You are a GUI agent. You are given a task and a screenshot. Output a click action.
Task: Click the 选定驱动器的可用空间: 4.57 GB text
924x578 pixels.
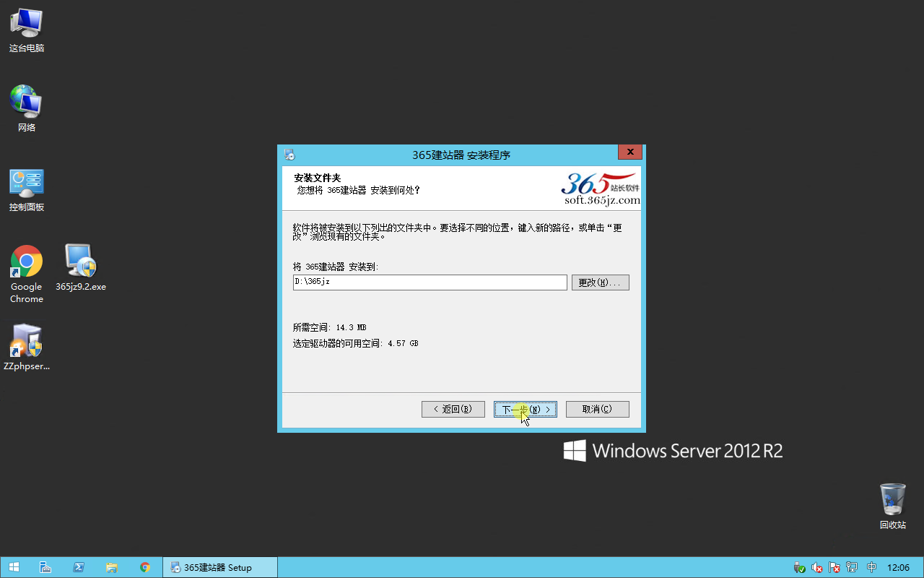pos(355,344)
